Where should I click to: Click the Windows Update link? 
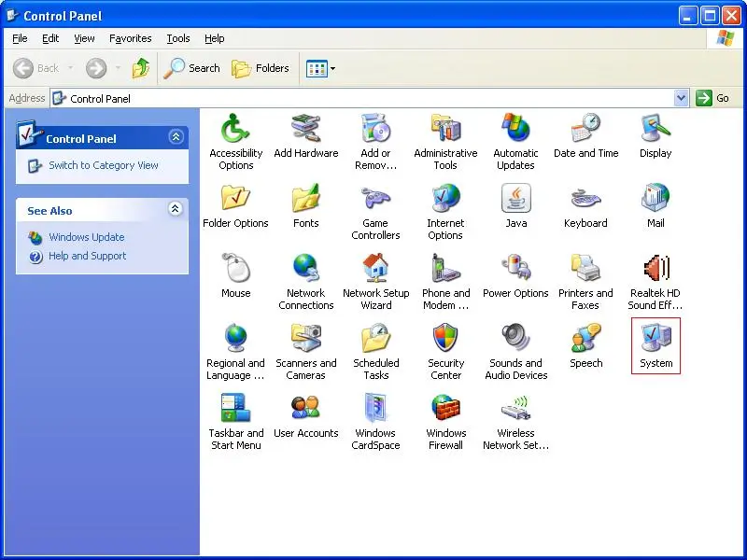87,237
